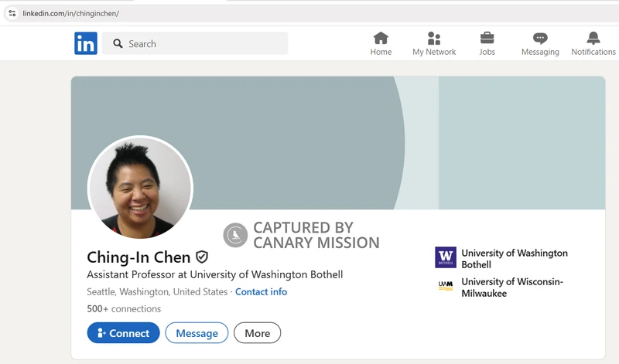Open University of Washington Bothell link

515,259
